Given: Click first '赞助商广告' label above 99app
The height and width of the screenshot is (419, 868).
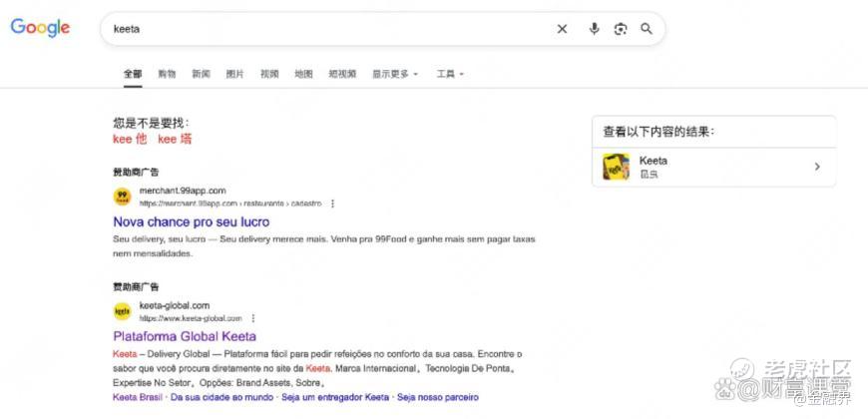Looking at the screenshot, I should click(x=136, y=173).
